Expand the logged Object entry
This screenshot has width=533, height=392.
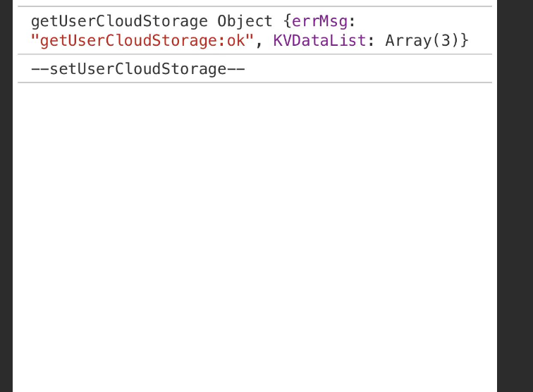coord(245,22)
